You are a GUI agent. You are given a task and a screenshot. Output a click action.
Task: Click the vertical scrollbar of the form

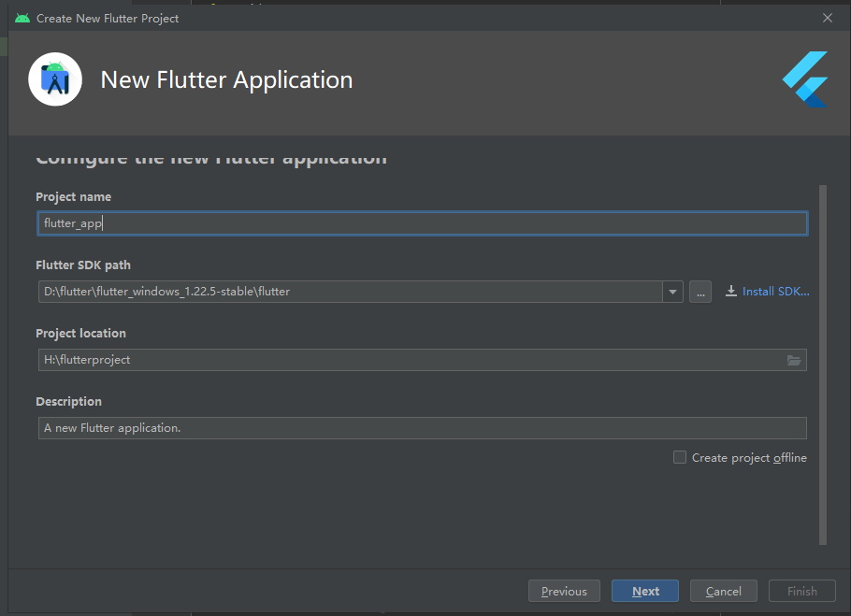click(823, 365)
